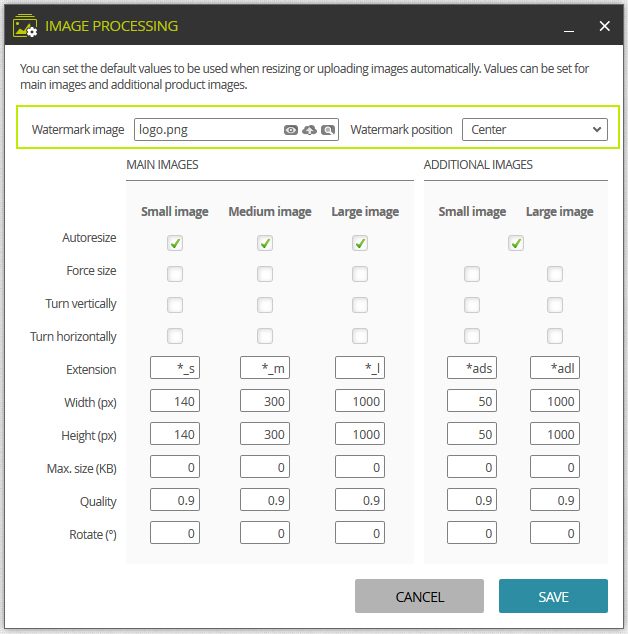This screenshot has height=634, width=628.
Task: Enable Force size for main Large image
Action: 360,274
